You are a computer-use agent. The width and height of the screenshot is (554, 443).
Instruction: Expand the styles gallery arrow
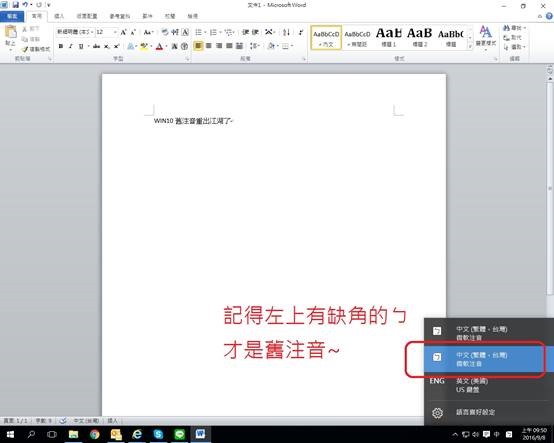(470, 46)
